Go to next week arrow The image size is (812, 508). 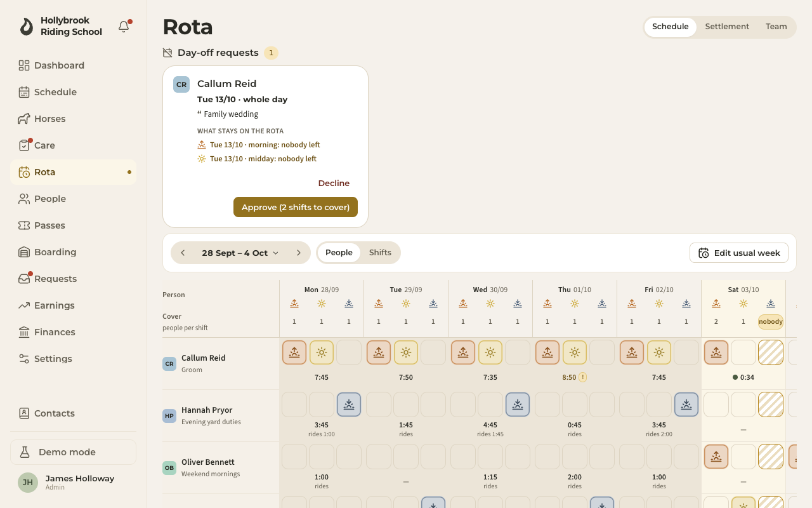(x=299, y=253)
